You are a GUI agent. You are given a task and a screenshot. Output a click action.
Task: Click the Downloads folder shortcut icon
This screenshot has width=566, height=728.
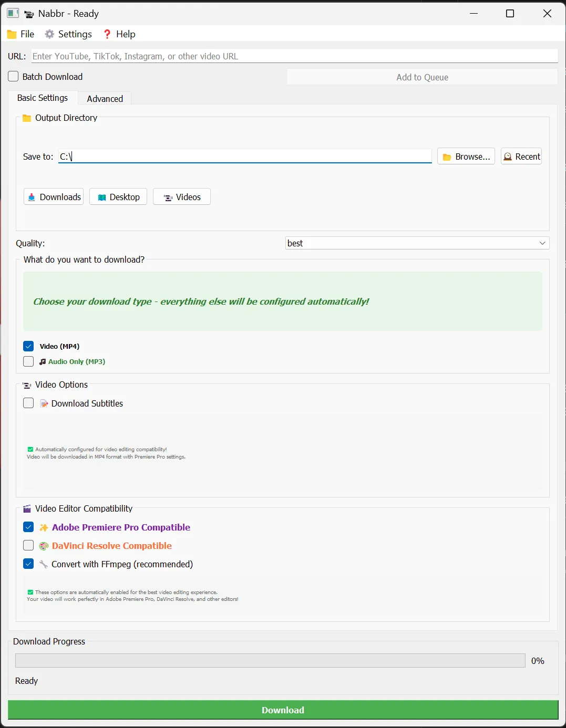click(32, 196)
